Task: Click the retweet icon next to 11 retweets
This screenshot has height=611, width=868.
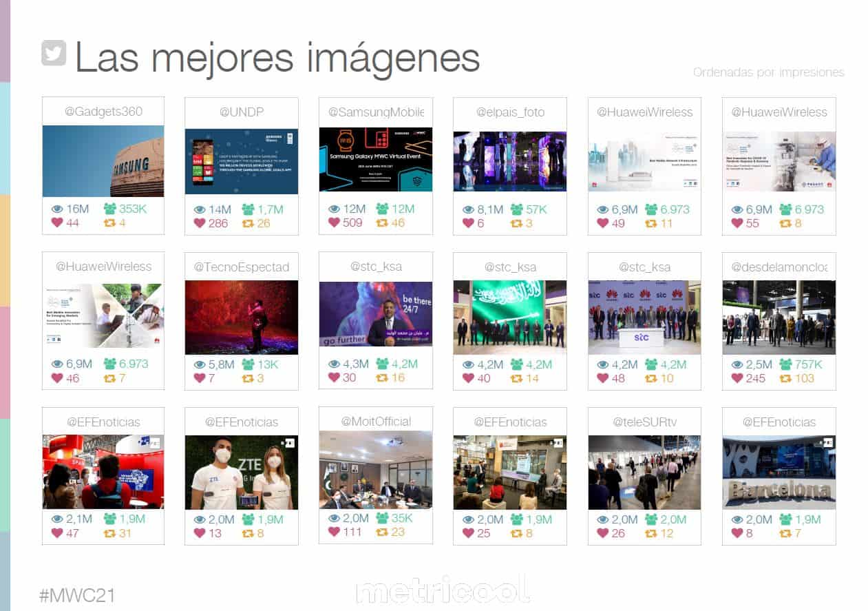Action: (650, 223)
